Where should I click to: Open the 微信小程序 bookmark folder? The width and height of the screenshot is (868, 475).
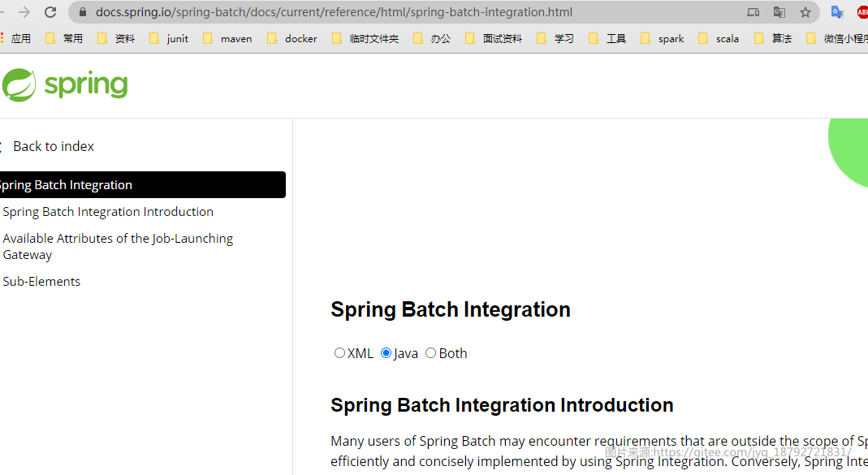coord(837,38)
